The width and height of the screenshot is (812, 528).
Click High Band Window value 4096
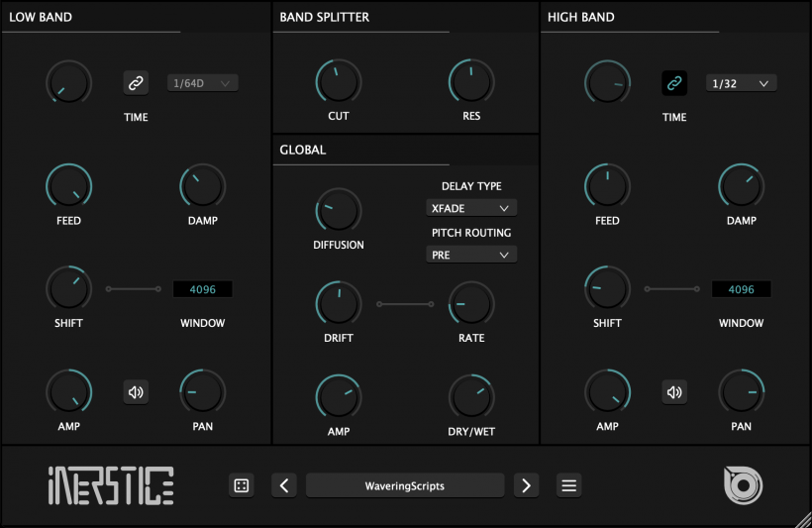741,289
